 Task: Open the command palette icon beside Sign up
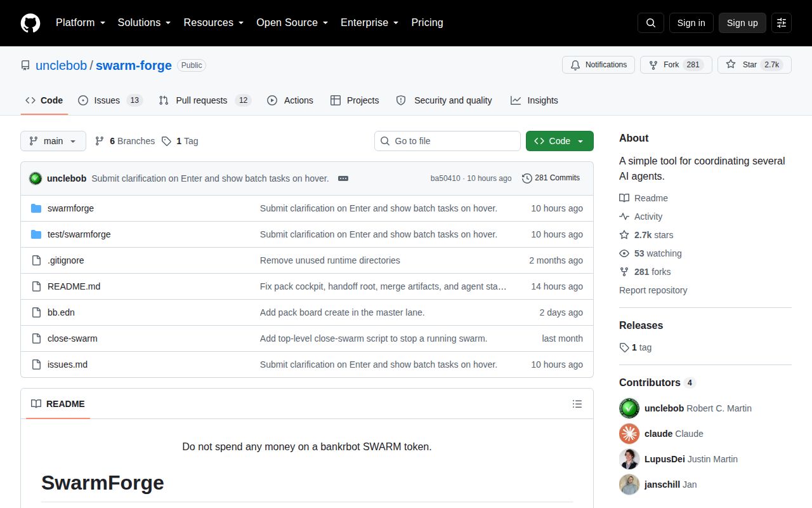tap(782, 23)
